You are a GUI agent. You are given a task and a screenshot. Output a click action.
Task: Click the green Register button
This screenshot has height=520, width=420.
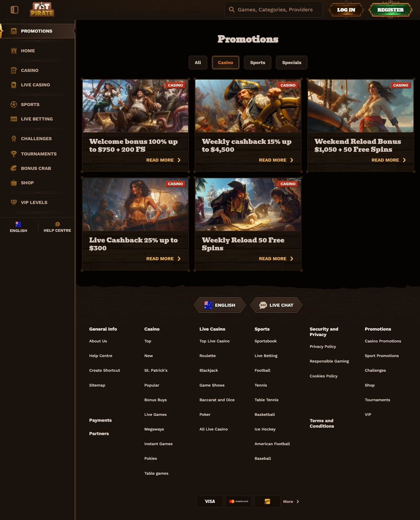click(x=390, y=10)
